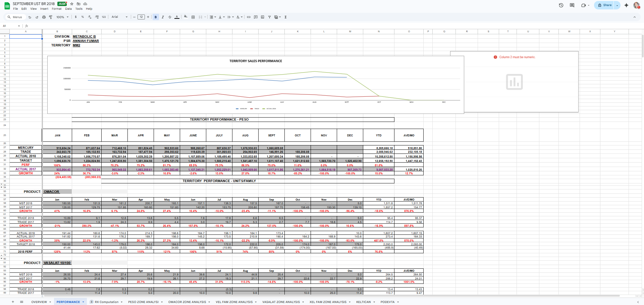Add a new sheet with the plus icon

[x=13, y=302]
